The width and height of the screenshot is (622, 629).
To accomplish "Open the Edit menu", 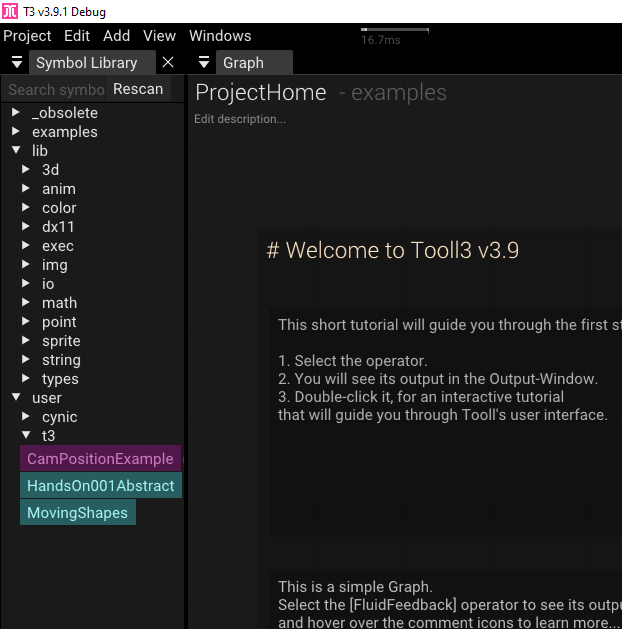I will 77,36.
